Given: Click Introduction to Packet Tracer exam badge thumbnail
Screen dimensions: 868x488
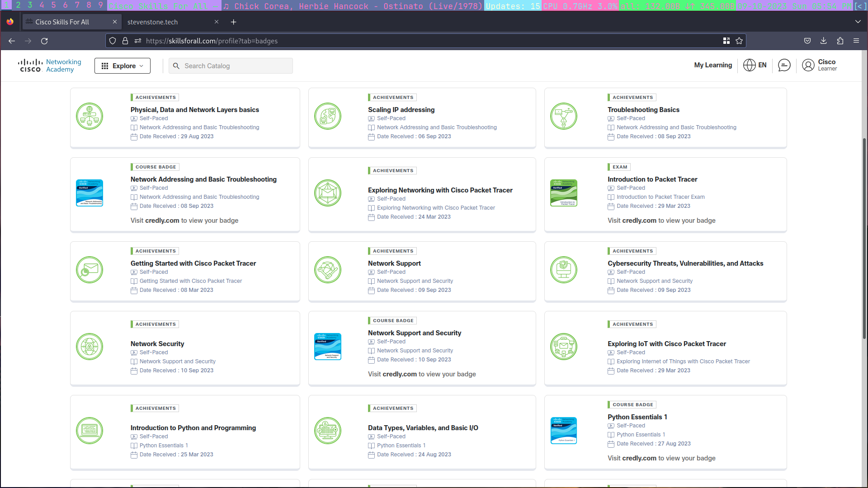Looking at the screenshot, I should [564, 193].
